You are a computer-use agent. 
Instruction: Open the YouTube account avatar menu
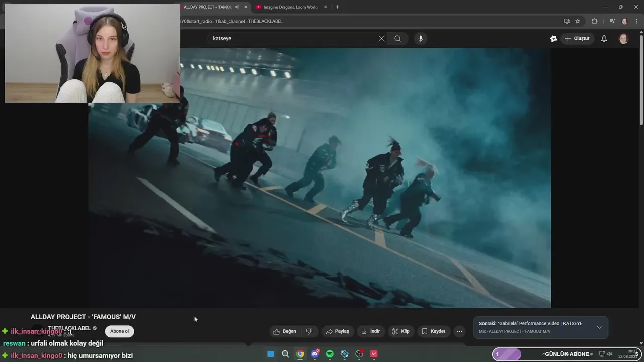[x=623, y=39]
